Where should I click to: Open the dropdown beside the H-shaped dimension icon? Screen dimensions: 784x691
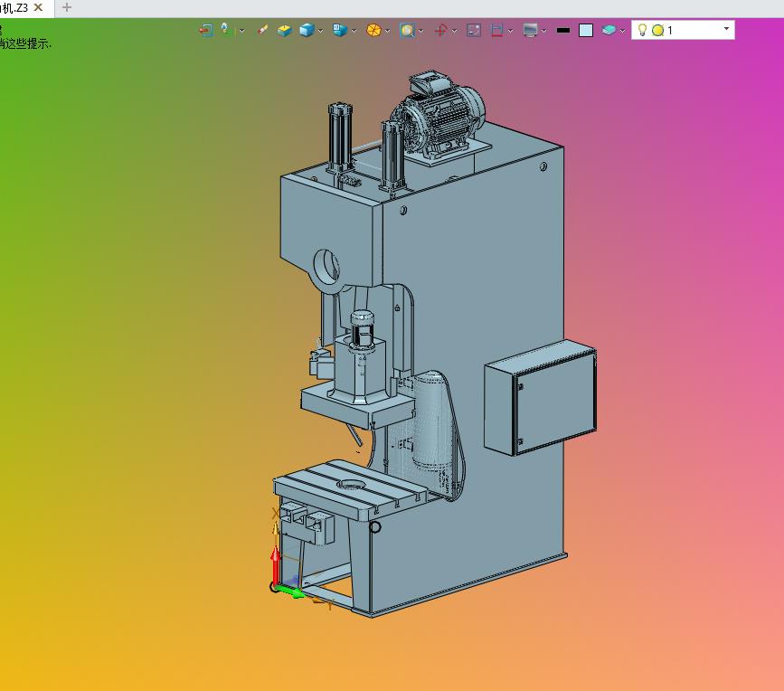[511, 31]
